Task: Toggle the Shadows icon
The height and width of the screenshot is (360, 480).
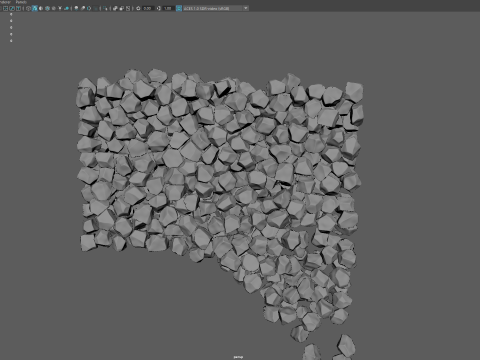Action: tap(66, 8)
